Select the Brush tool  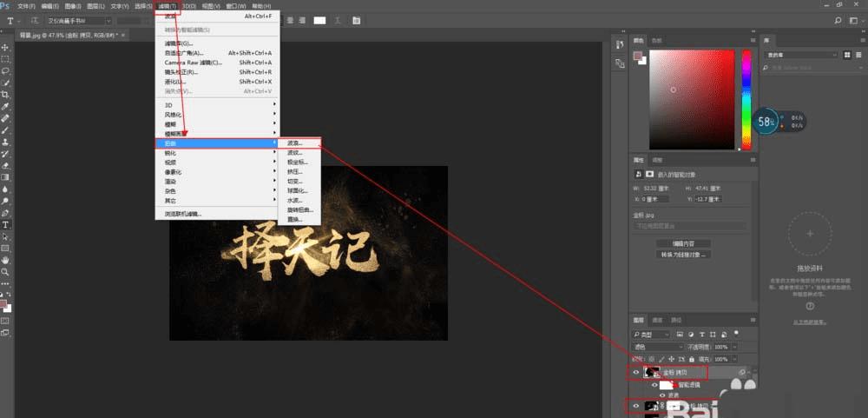(x=5, y=130)
